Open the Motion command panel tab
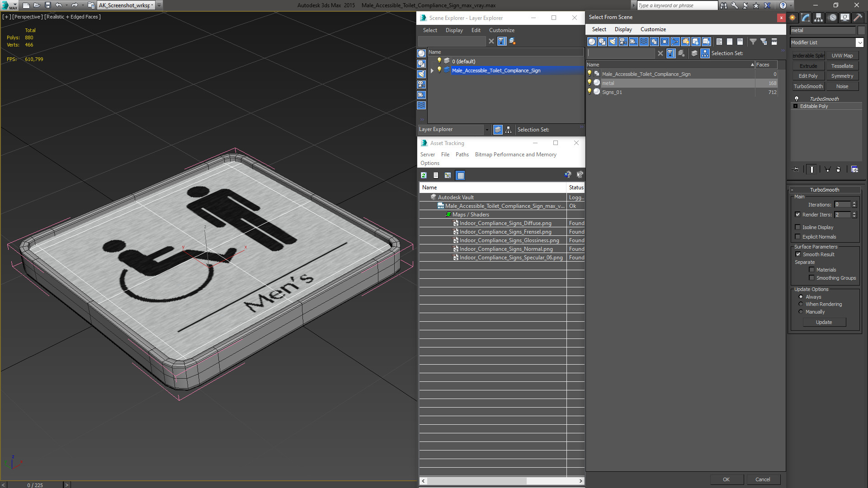This screenshot has height=488, width=868. point(832,18)
